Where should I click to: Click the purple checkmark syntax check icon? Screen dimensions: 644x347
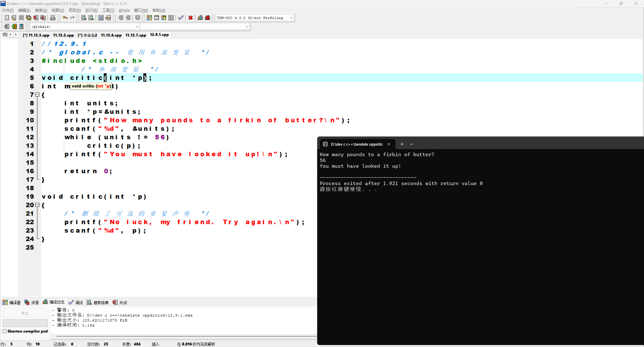(x=181, y=18)
